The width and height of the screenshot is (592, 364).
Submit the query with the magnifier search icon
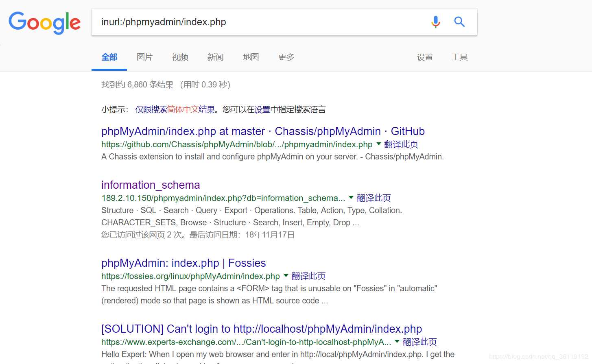tap(459, 22)
